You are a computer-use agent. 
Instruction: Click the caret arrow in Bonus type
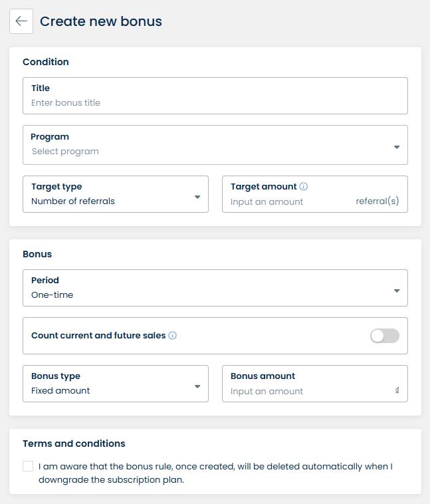197,386
